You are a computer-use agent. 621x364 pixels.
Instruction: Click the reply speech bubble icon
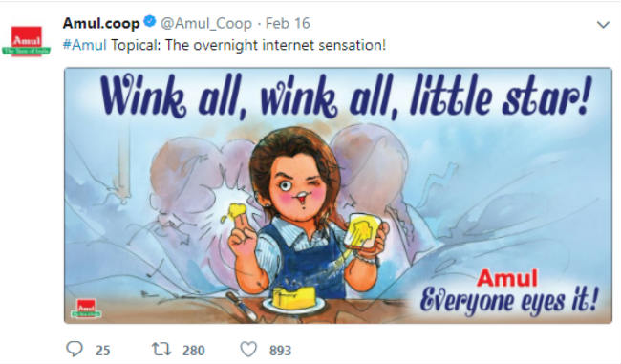coord(75,350)
